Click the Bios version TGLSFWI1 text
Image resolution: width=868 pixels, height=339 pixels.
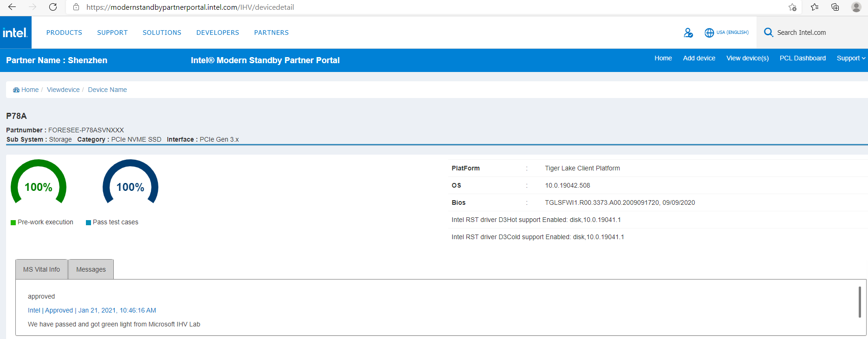[620, 202]
